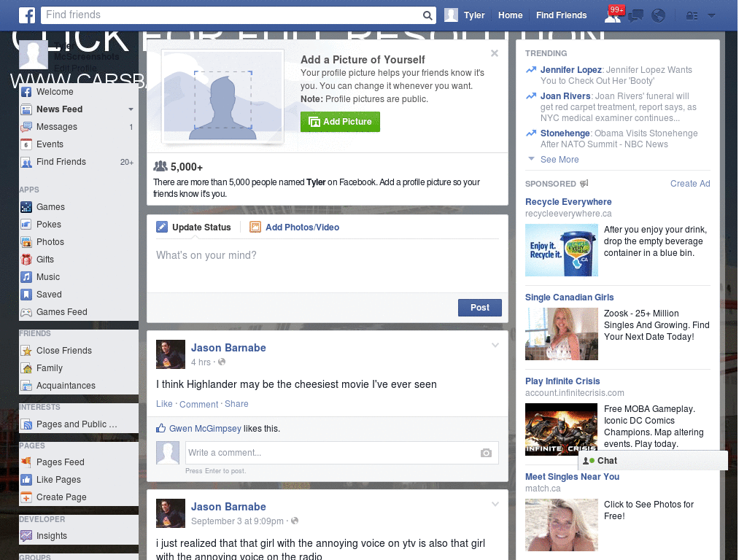Close the Add a Picture of Yourself card
Viewport: 747px width, 560px height.
pos(495,53)
